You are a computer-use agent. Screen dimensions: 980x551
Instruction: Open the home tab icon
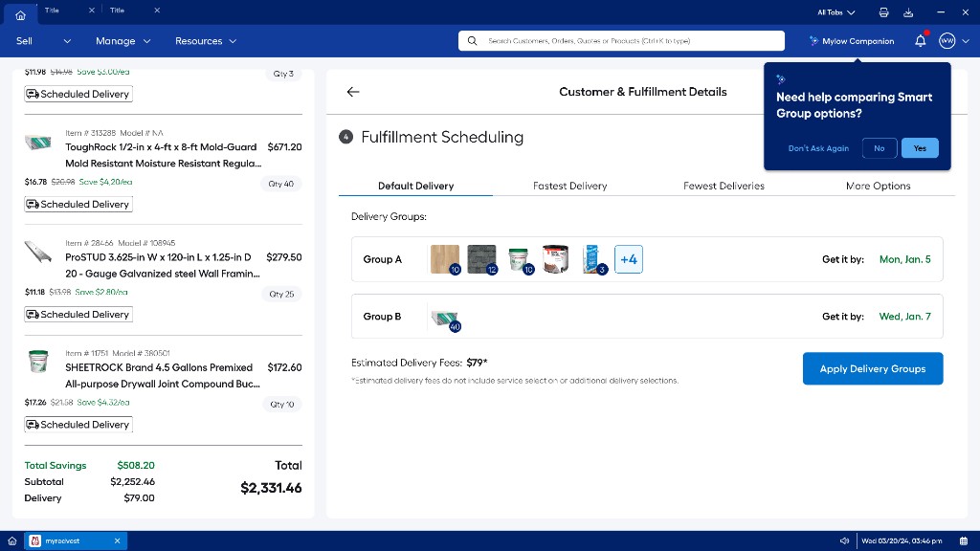pyautogui.click(x=20, y=15)
